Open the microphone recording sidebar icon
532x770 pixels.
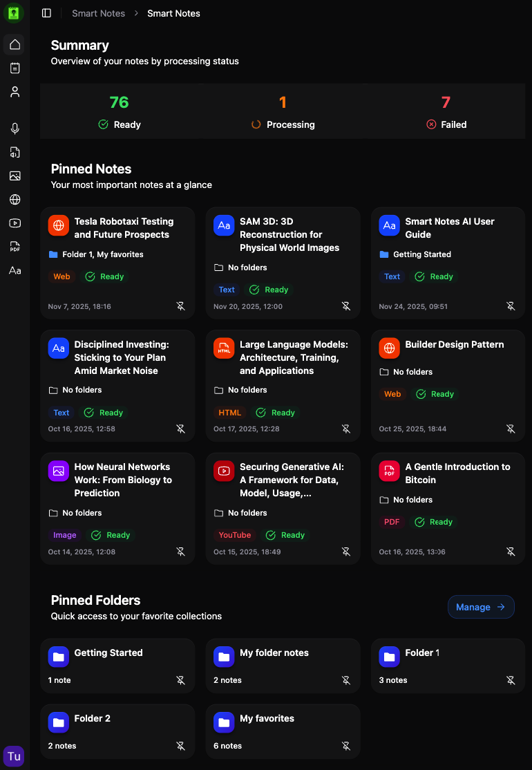coord(15,129)
